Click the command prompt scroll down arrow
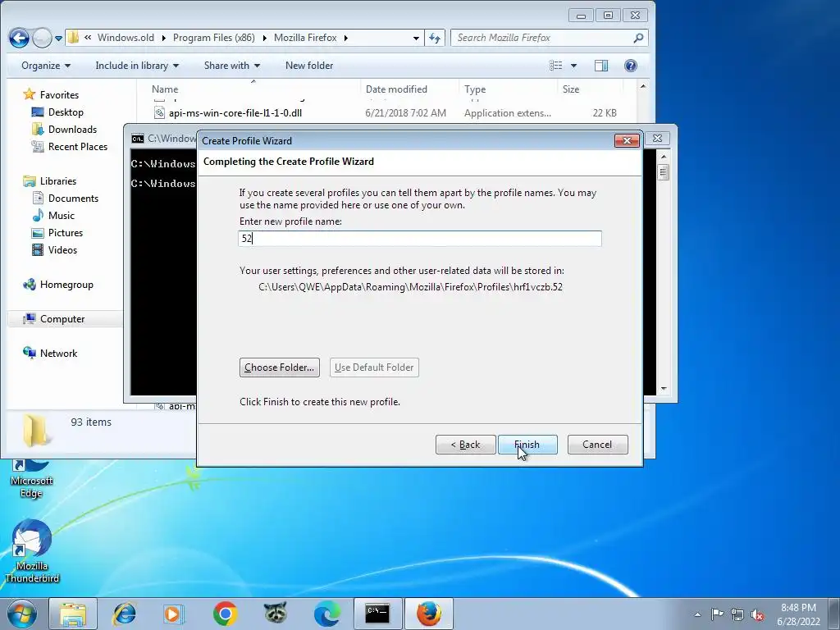 pos(664,389)
